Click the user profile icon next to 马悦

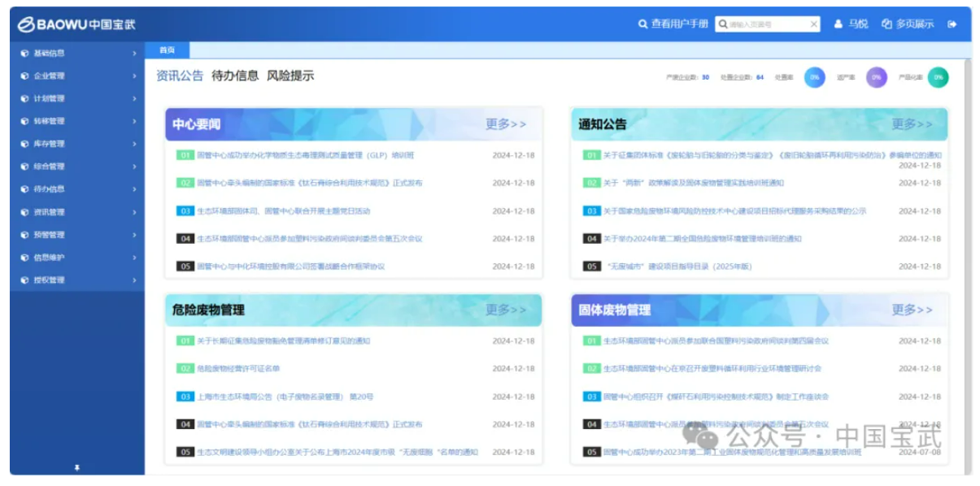pos(838,24)
